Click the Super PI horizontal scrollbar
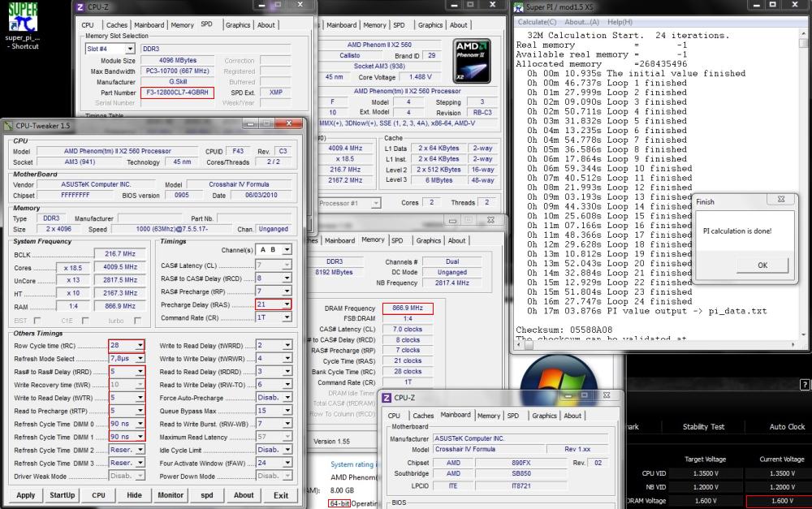Image resolution: width=812 pixels, height=509 pixels. pos(657,344)
